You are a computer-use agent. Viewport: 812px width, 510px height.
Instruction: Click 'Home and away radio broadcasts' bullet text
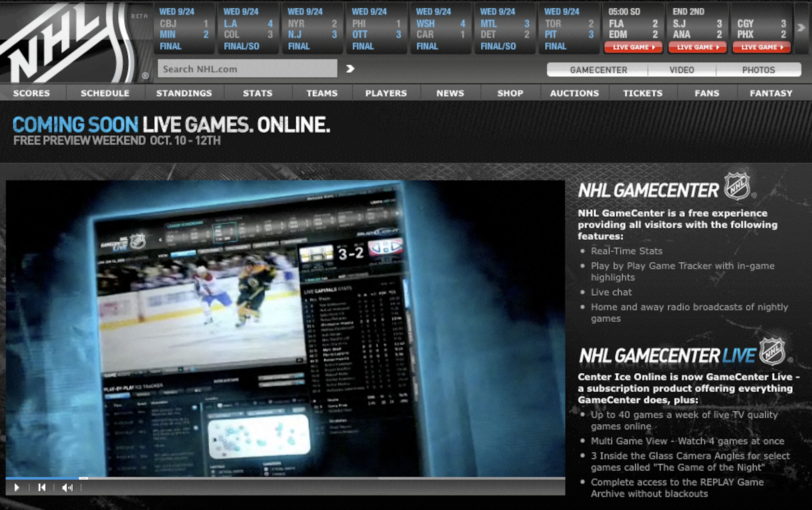click(x=689, y=313)
